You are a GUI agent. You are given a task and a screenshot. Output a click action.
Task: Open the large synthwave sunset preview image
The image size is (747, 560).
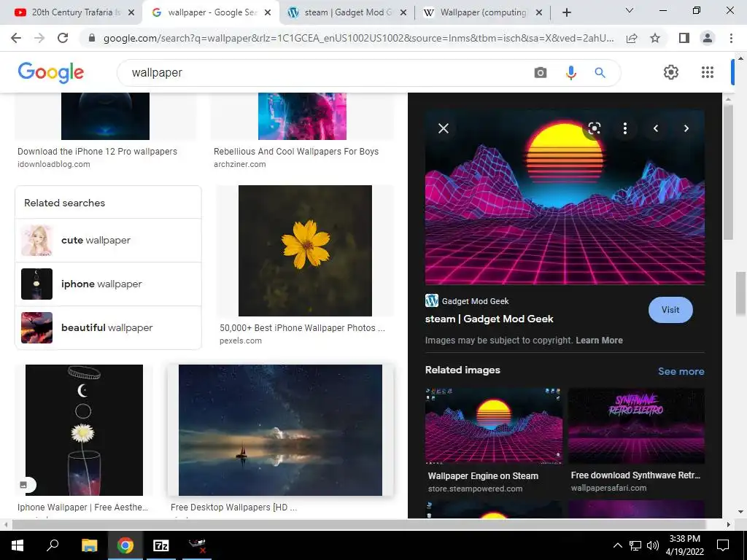565,197
